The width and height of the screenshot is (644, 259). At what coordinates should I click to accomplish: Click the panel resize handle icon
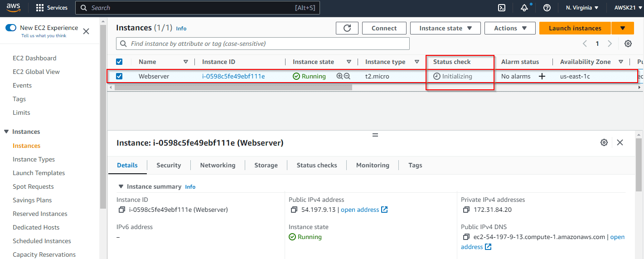375,135
